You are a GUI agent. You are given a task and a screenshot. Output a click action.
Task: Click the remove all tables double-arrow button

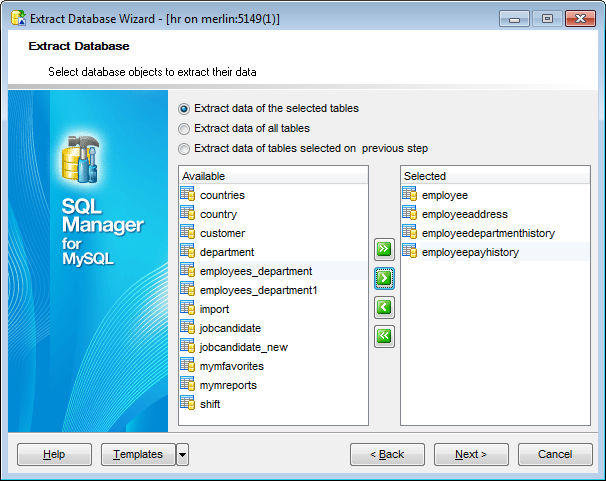click(384, 337)
